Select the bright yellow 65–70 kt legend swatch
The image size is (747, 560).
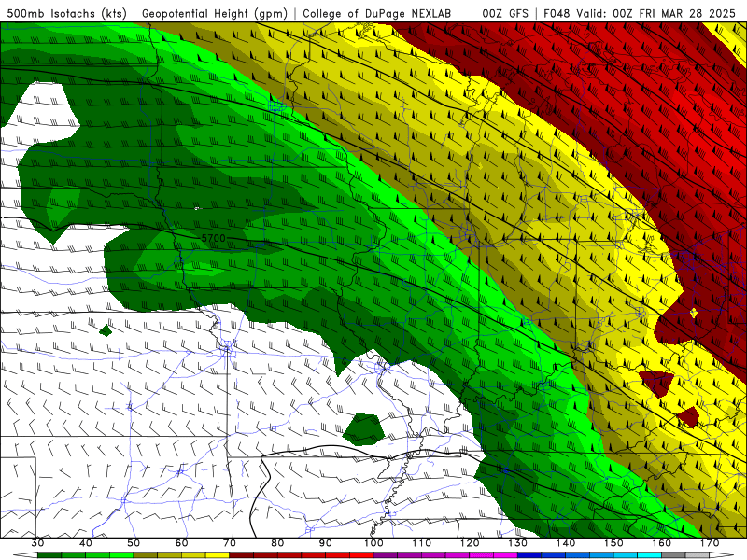[218, 555]
